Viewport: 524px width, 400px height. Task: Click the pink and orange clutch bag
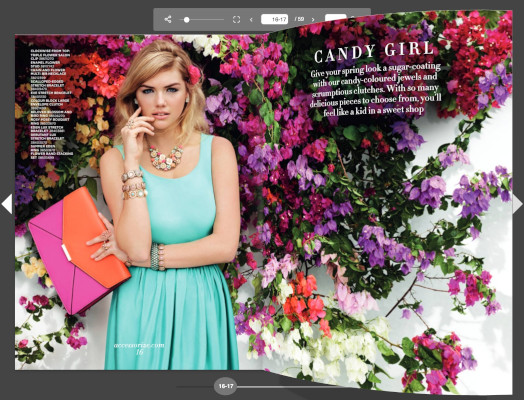click(79, 251)
